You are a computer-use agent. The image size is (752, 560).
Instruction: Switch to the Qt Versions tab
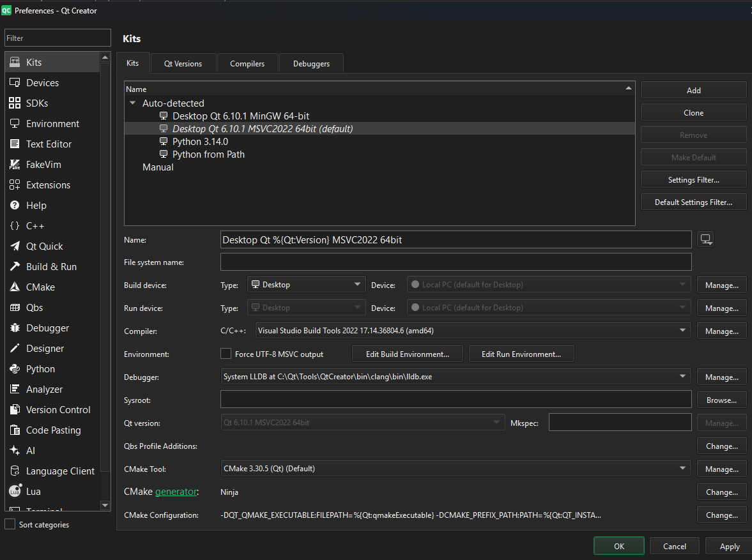[x=183, y=63]
